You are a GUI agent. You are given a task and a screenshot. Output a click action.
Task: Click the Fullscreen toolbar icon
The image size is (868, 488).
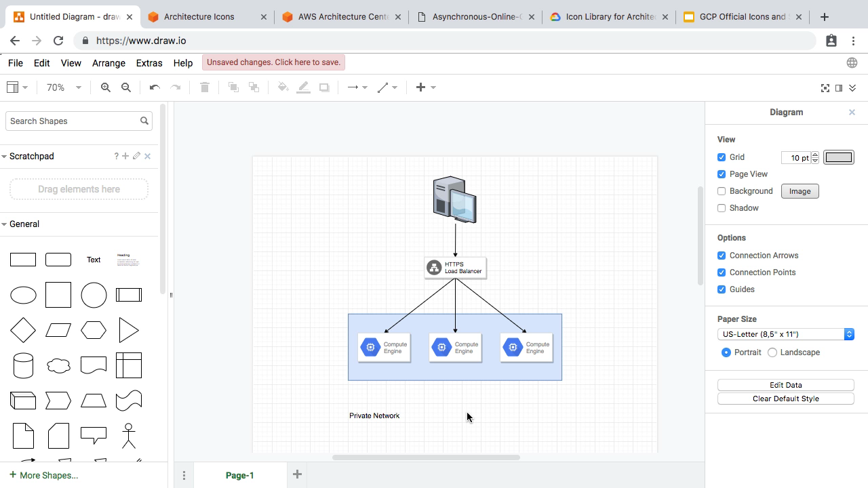click(825, 88)
